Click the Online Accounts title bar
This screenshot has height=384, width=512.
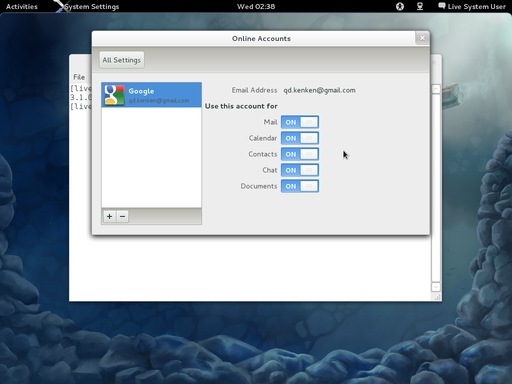(x=261, y=38)
